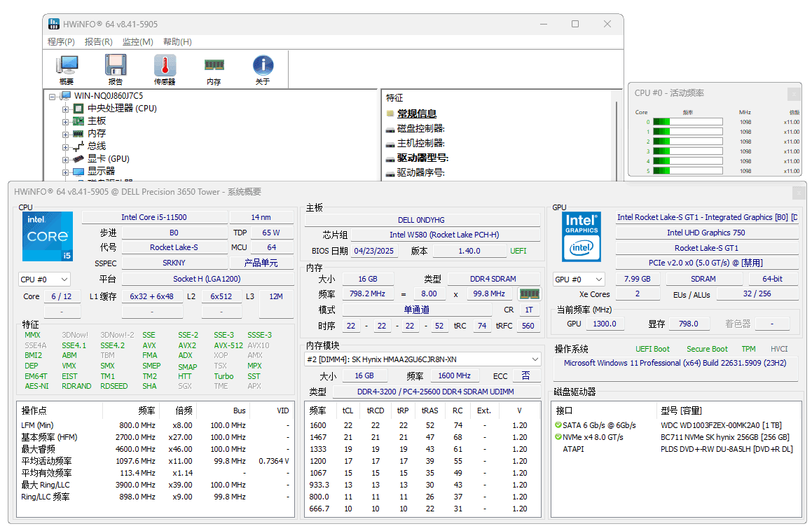Click the HWiNFO icon in the title bar
Viewport: 812px width, 531px height.
(54, 23)
